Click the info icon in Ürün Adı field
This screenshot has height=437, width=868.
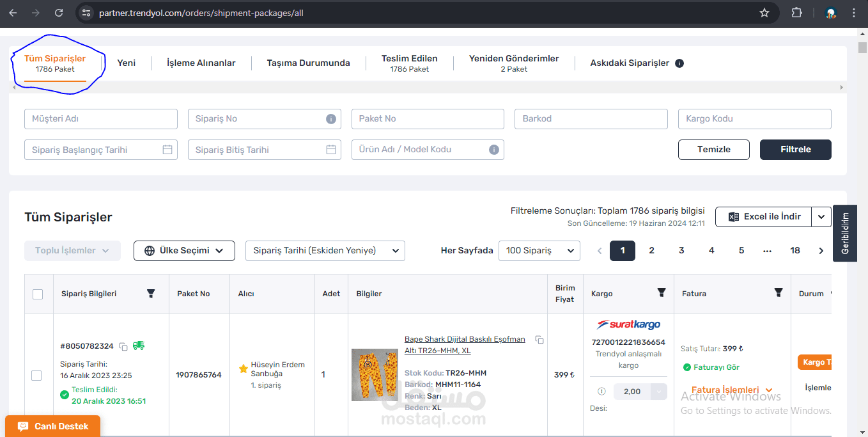pyautogui.click(x=494, y=150)
